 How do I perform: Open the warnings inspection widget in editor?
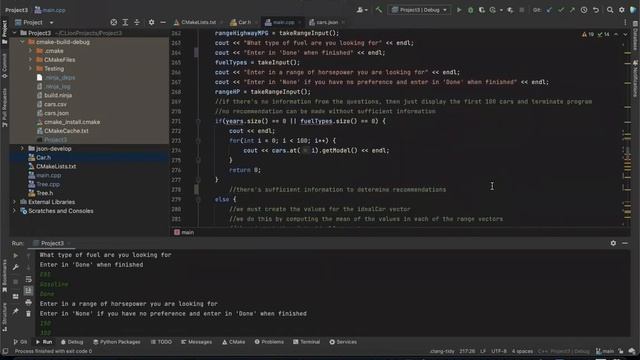click(596, 34)
